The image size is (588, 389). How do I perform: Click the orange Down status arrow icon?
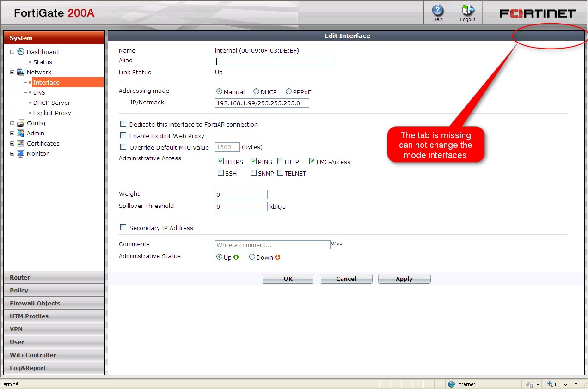click(278, 257)
